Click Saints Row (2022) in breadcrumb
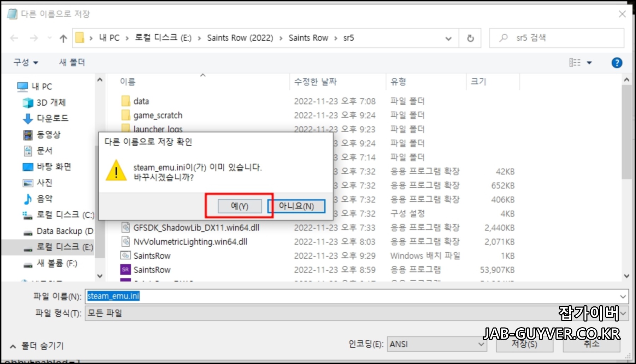The width and height of the screenshot is (636, 364). (x=240, y=38)
